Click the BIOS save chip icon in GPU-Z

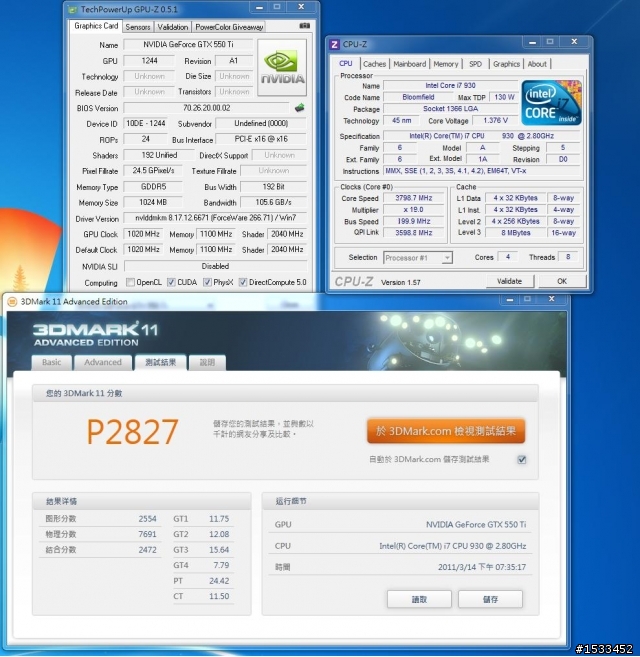pyautogui.click(x=300, y=108)
